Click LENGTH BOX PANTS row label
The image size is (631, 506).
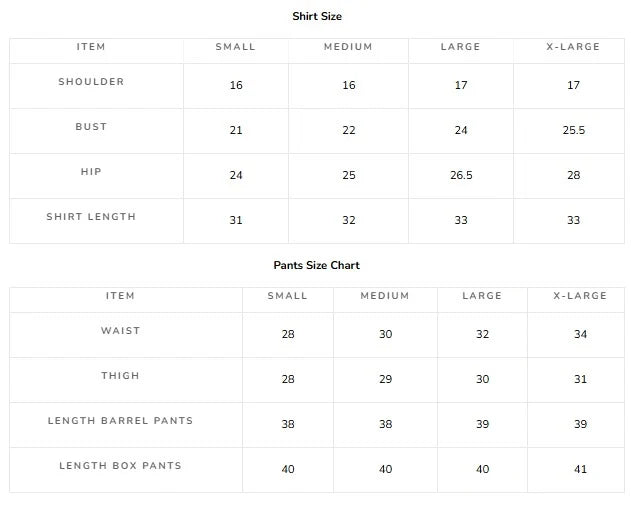(x=120, y=466)
